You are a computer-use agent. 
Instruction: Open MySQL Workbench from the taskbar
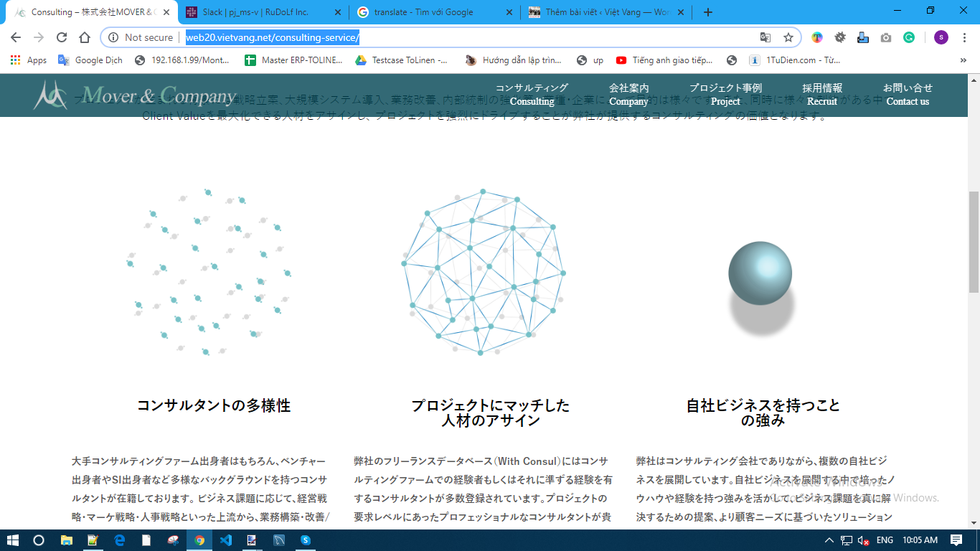(x=279, y=540)
